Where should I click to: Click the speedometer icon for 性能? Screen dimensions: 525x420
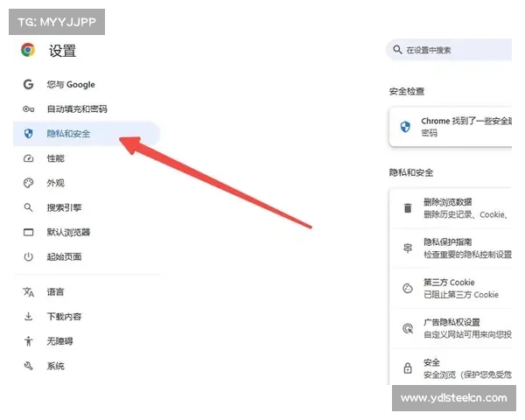(x=28, y=158)
